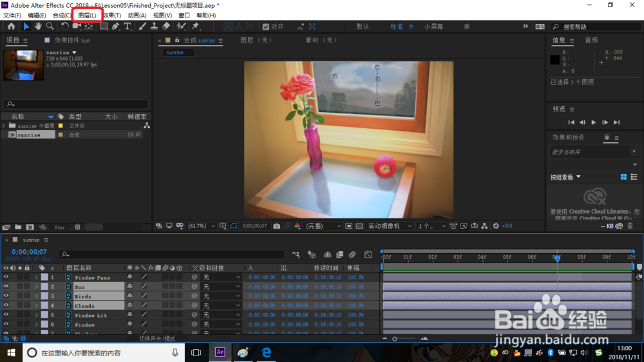Select the Hand tool

[x=38, y=26]
